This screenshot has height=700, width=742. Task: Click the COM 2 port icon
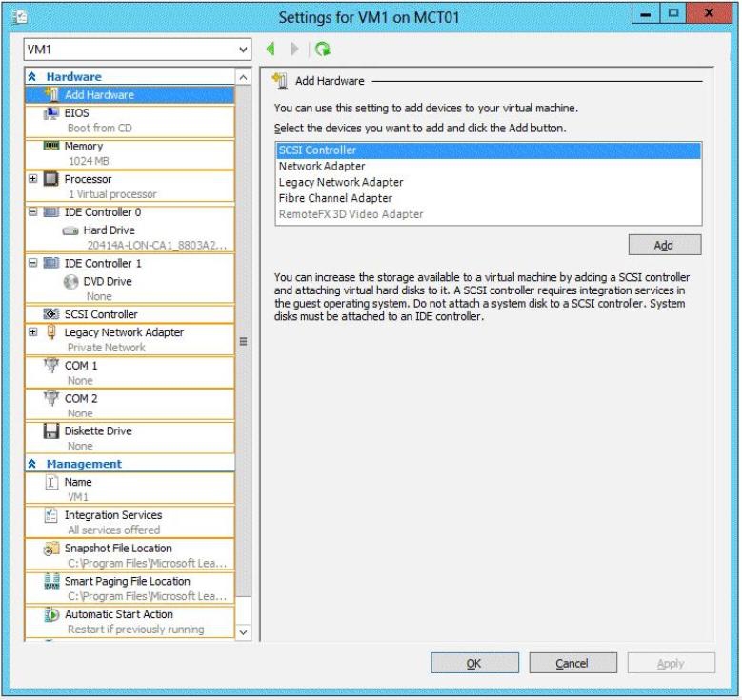click(x=51, y=398)
